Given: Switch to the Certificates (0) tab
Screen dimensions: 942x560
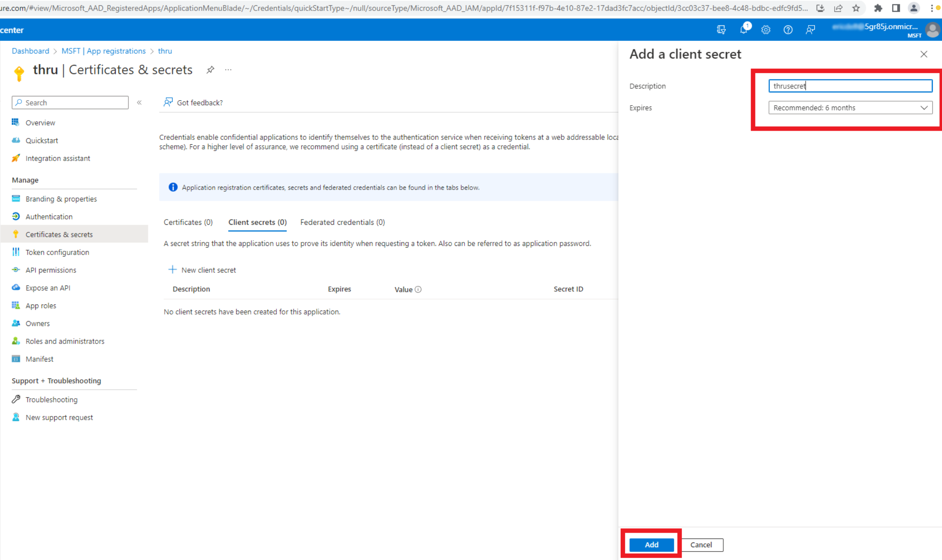Looking at the screenshot, I should 188,222.
